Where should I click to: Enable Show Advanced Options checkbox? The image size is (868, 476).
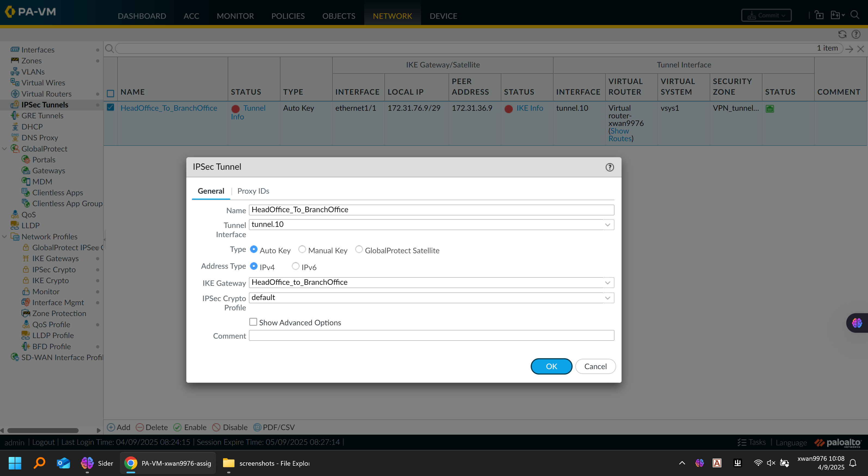[253, 322]
